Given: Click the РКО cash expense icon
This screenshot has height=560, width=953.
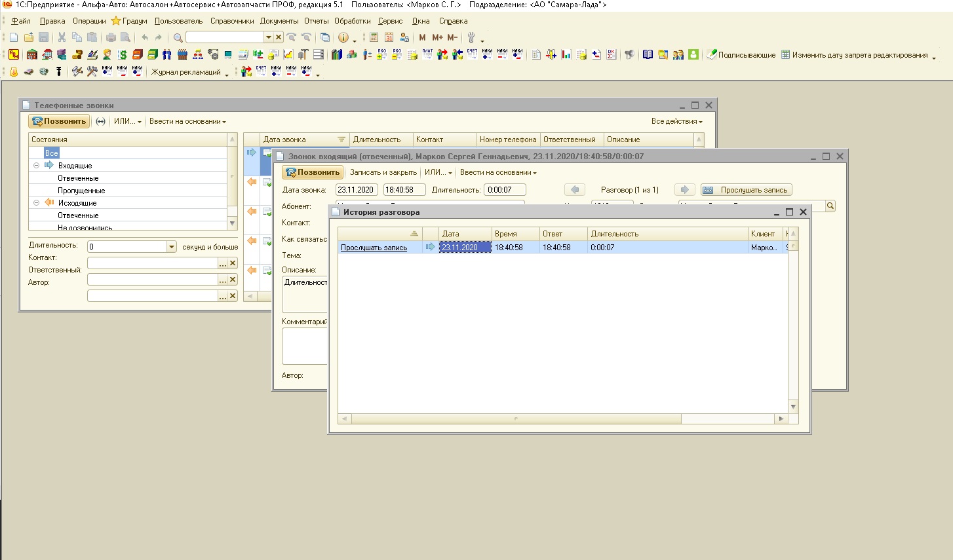Looking at the screenshot, I should click(x=397, y=54).
